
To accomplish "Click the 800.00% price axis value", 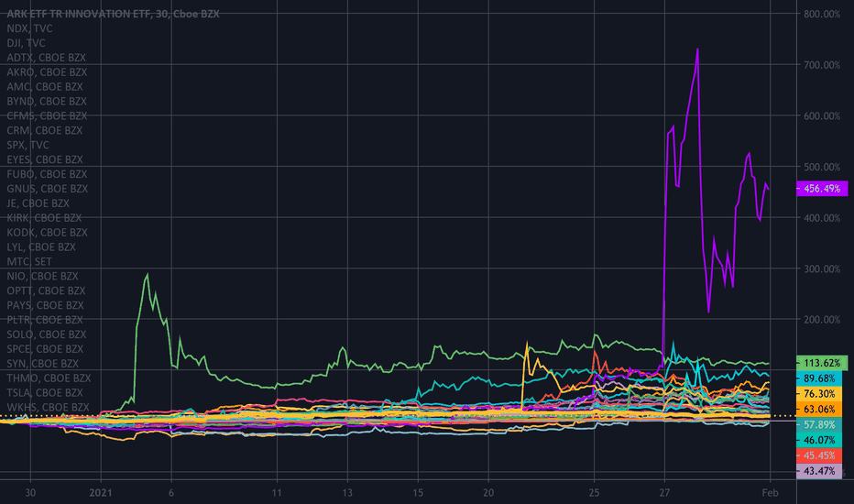I will (822, 14).
